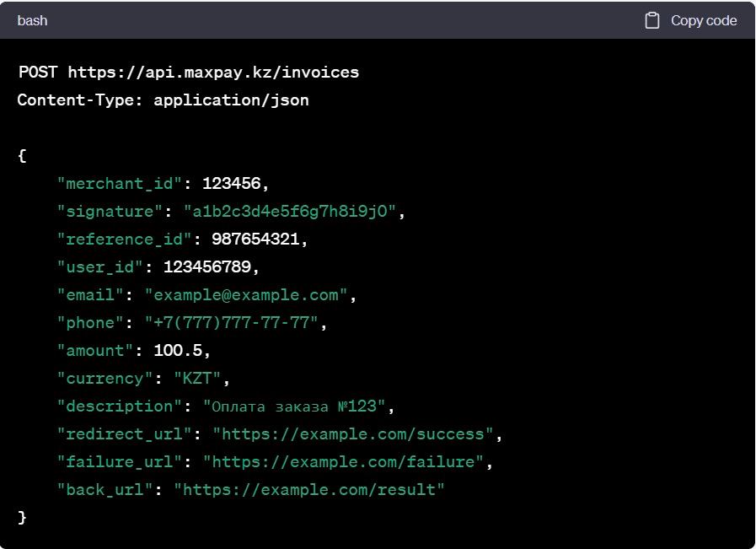Click the opening curly brace
756x549 pixels.
tap(22, 156)
